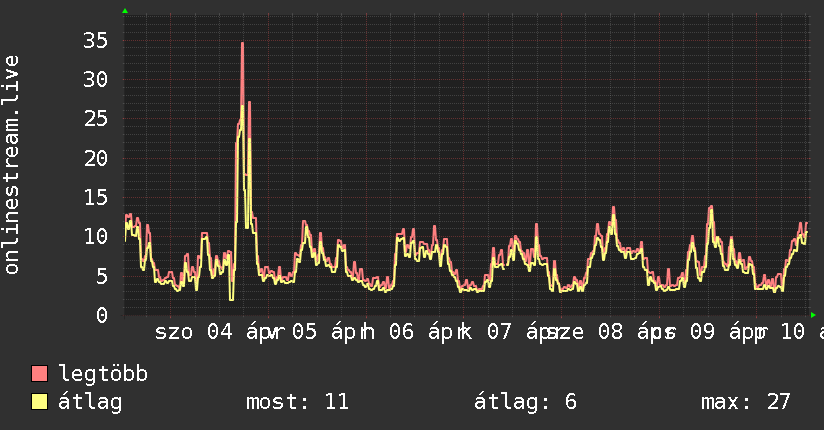The width and height of the screenshot is (824, 430).
Task: Click the onlinestream.live vertical axis title
Action: [11, 165]
